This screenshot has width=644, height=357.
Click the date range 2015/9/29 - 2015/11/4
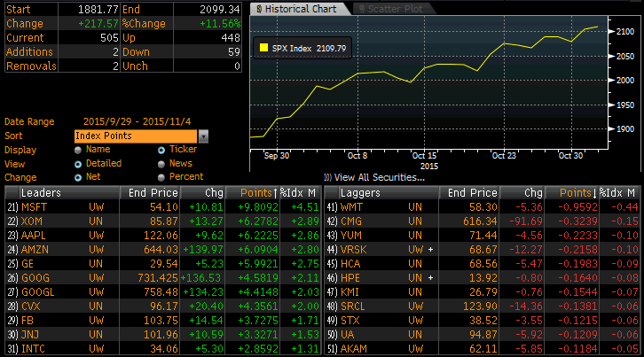137,121
